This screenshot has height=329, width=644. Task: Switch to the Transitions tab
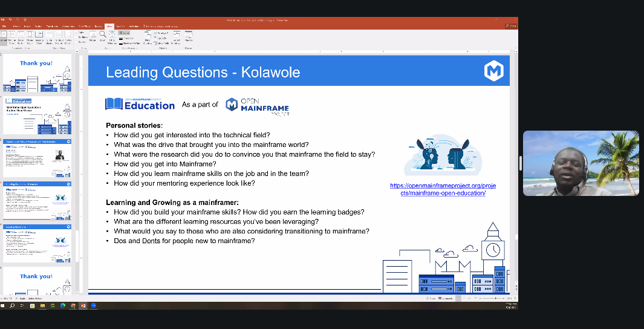(x=52, y=26)
